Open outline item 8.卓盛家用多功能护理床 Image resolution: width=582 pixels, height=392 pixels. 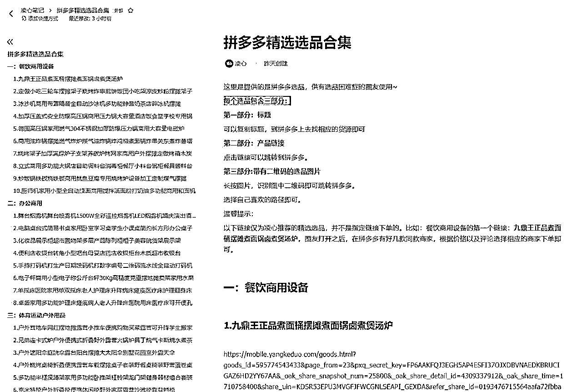pos(103,303)
